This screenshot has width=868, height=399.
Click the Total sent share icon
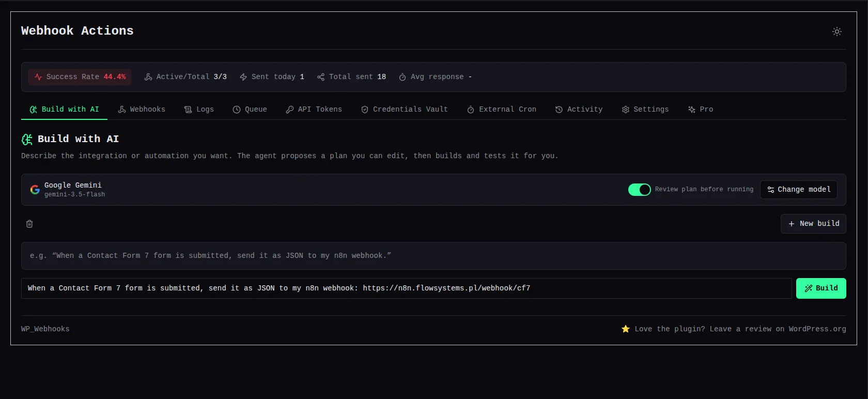coord(321,77)
